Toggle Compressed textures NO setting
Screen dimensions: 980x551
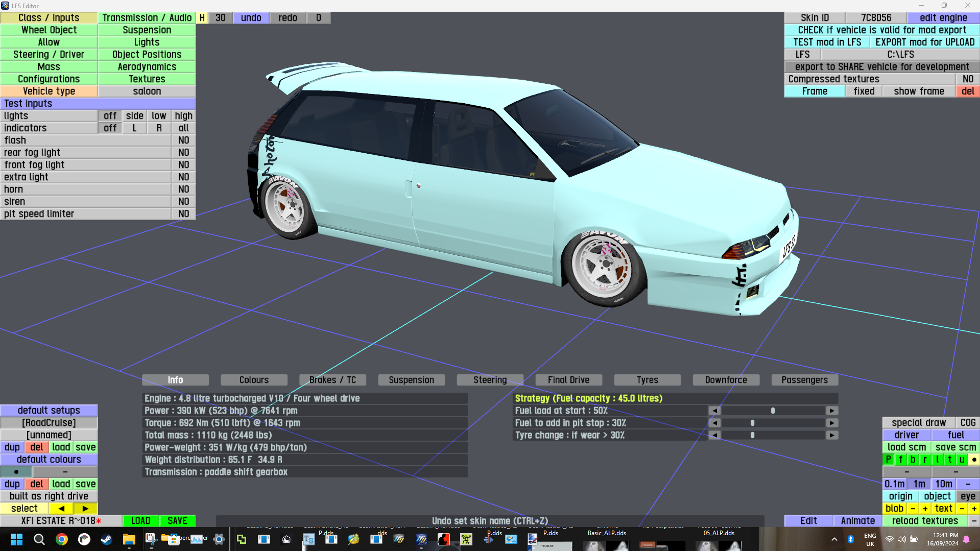coord(968,79)
